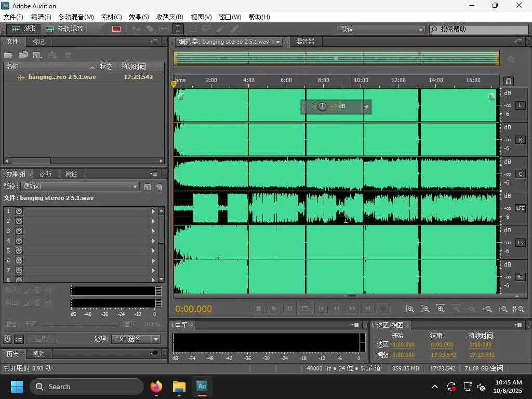Toggle the LFE channel enable button

[x=520, y=208]
